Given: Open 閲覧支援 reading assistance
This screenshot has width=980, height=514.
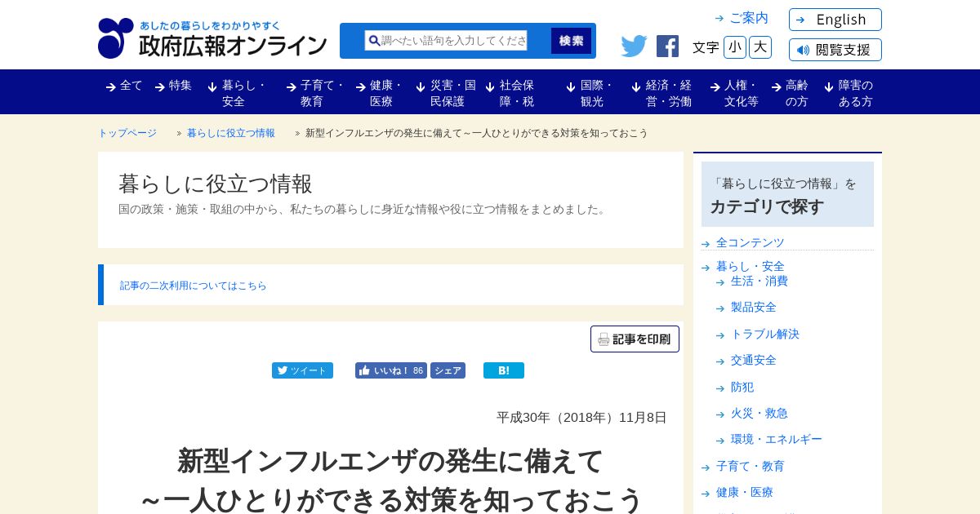Looking at the screenshot, I should tap(835, 50).
